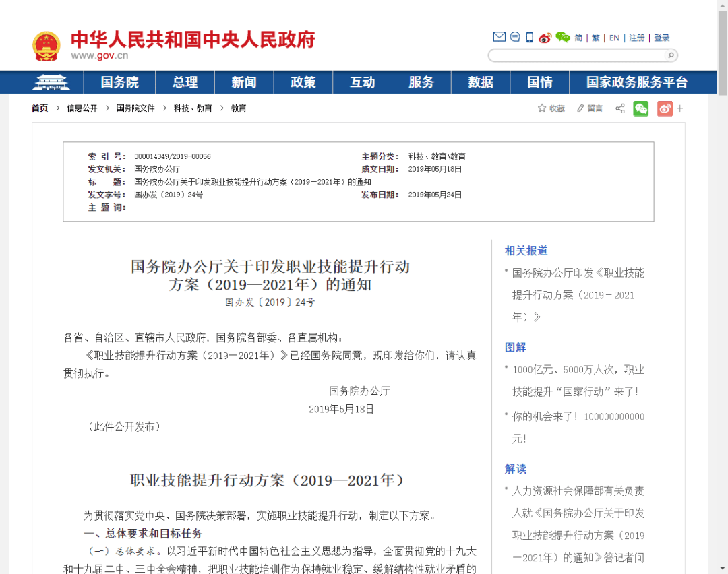Screen dimensions: 728x574
Task: Open the link 你的机会来了！100000000000元
Action: point(578,427)
